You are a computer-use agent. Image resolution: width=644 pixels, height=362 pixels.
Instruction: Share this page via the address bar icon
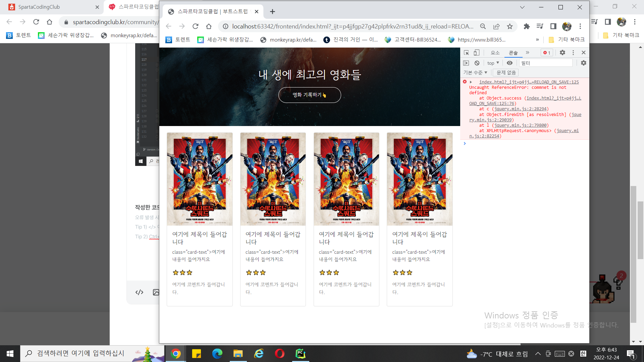coord(496,26)
